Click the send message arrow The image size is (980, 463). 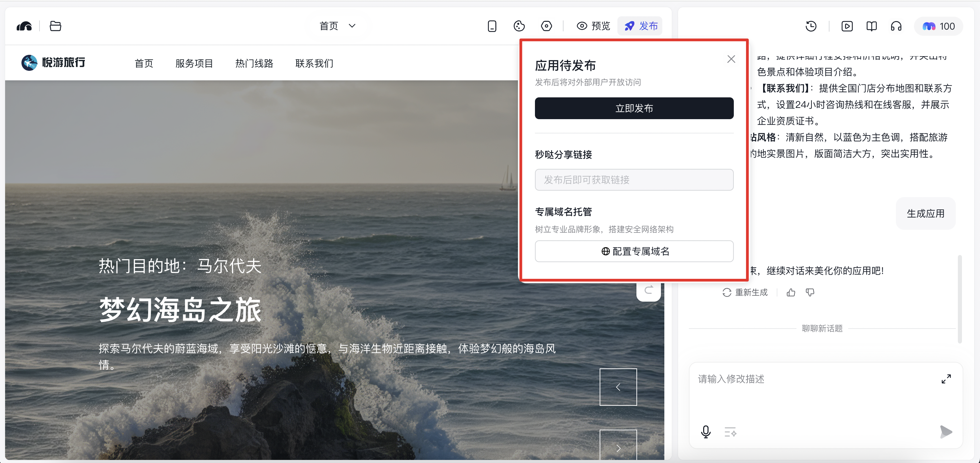pyautogui.click(x=946, y=432)
